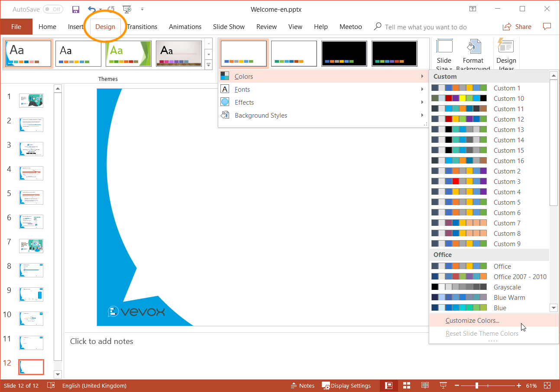The image size is (560, 392).
Task: Click the Share button
Action: tap(517, 27)
